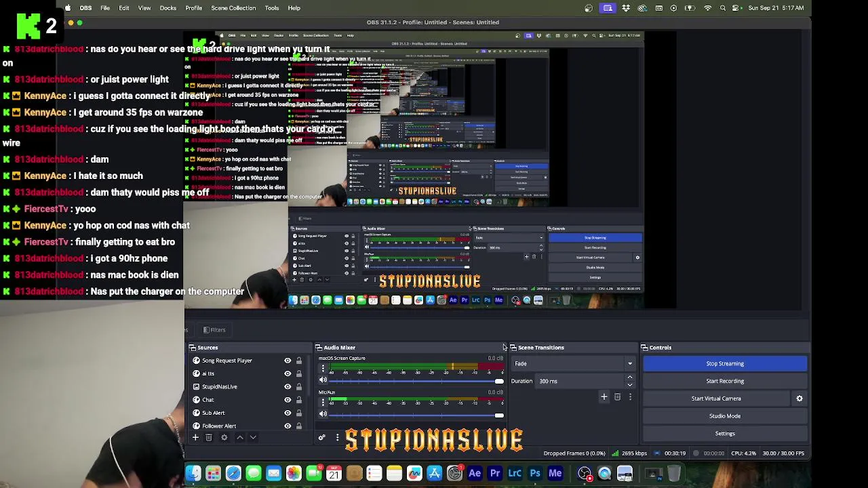Click the Duration 300 ms field
Image resolution: width=868 pixels, height=488 pixels.
pos(580,381)
